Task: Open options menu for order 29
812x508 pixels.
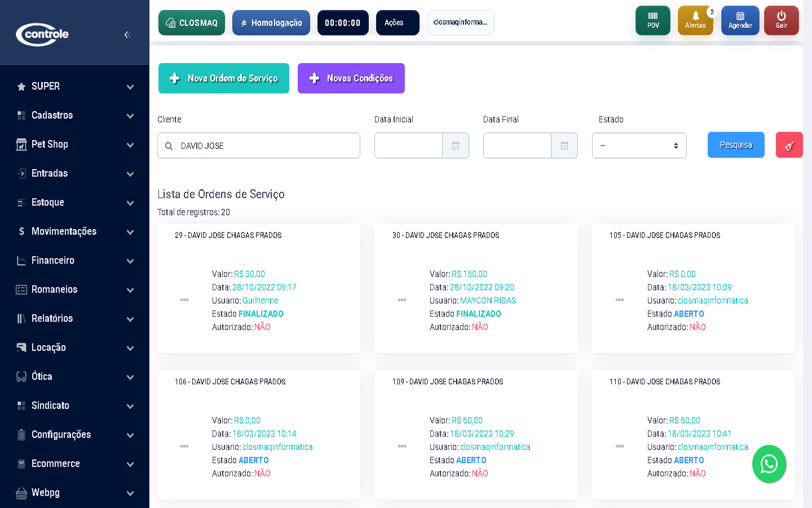Action: [184, 300]
